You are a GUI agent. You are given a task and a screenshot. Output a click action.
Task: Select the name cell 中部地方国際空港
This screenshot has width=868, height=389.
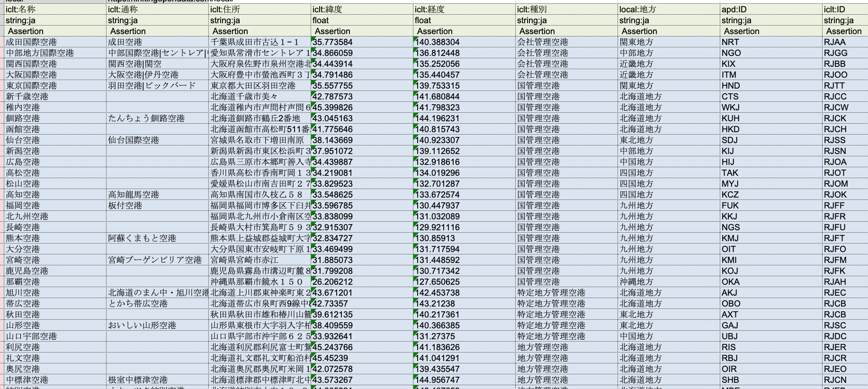tap(55, 53)
